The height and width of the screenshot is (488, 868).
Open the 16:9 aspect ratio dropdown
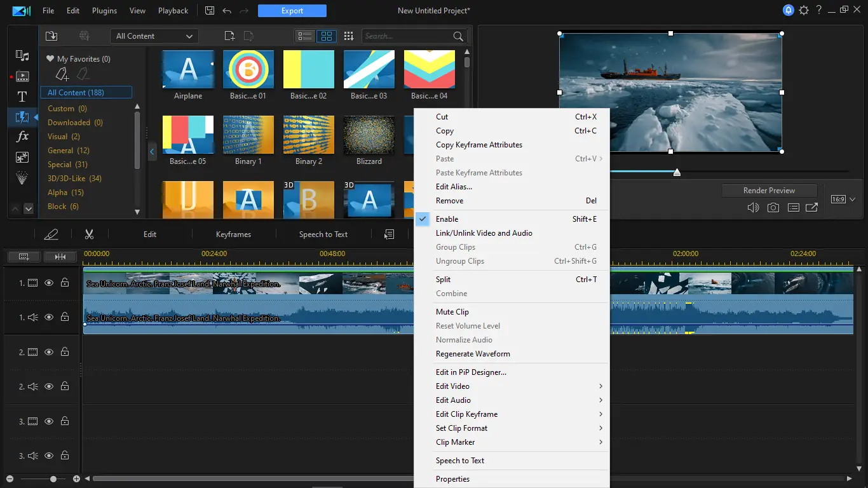tap(843, 200)
